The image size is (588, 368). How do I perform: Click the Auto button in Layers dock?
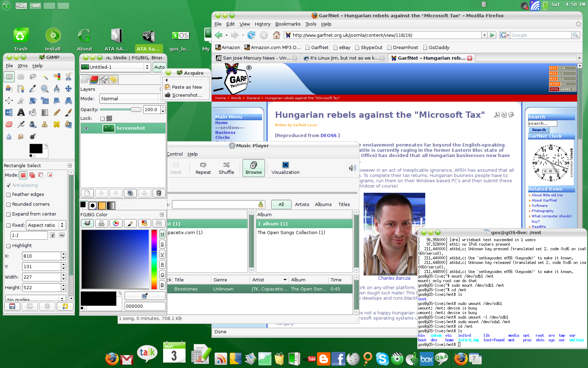[160, 67]
